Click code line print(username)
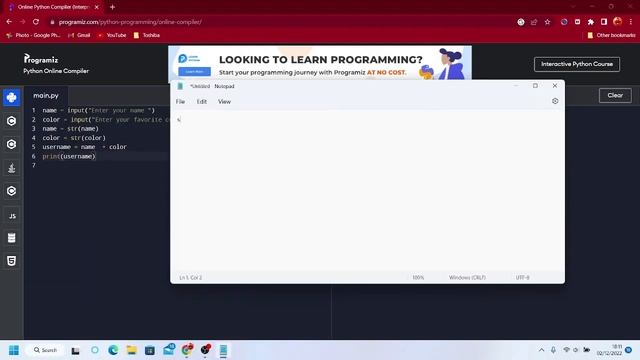The image size is (640, 360). pos(69,156)
